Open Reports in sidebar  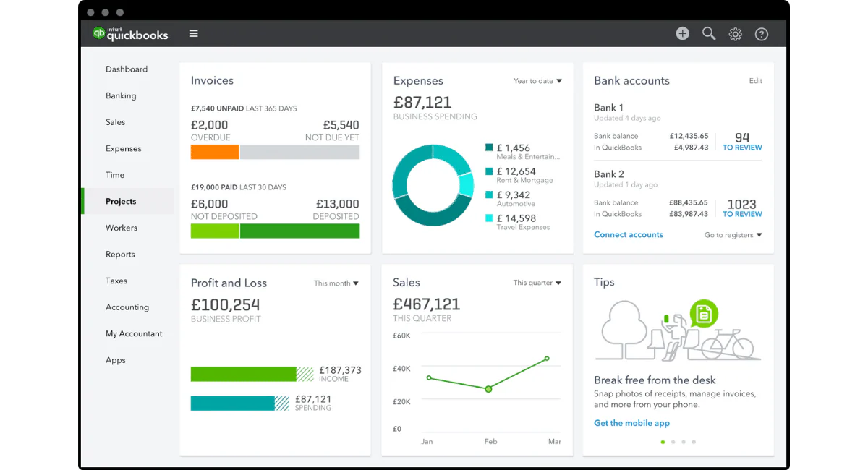pyautogui.click(x=120, y=255)
